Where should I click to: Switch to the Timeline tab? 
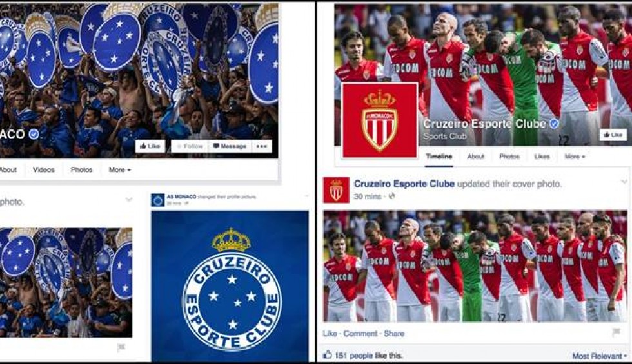[x=439, y=156]
